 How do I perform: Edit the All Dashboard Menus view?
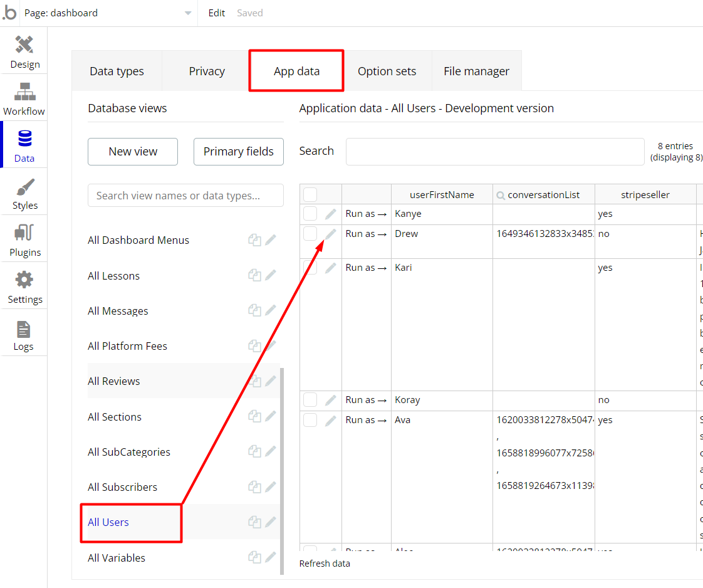click(270, 240)
